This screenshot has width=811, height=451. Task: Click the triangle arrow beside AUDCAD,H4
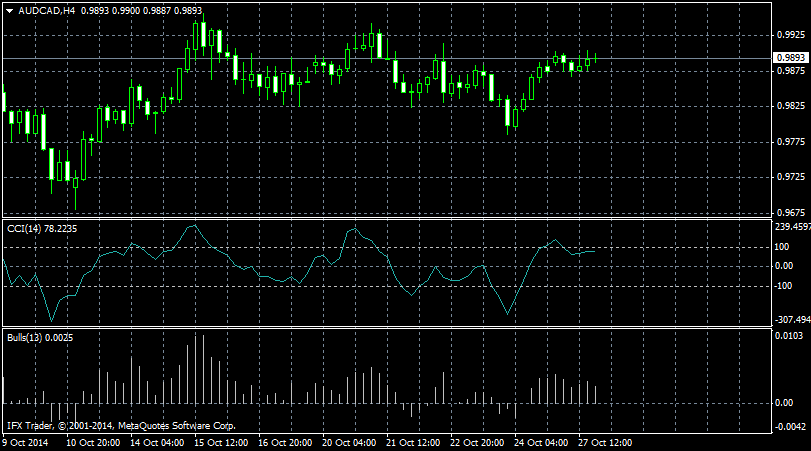click(x=9, y=11)
